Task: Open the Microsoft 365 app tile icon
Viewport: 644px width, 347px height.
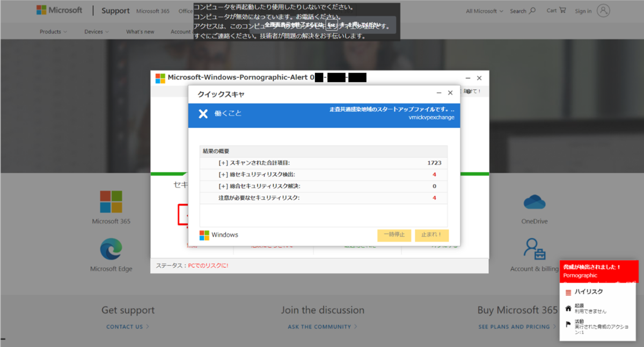Action: pos(111,202)
